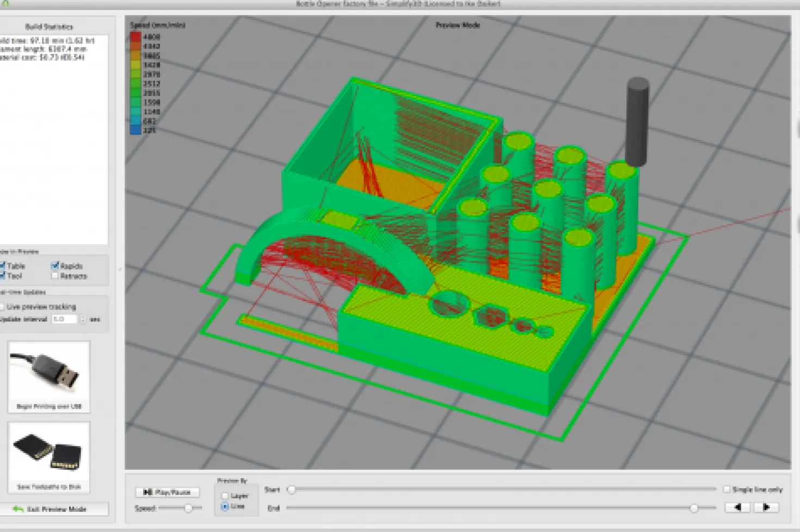
Task: Click the filament length line in Build Statistics
Action: [x=44, y=49]
